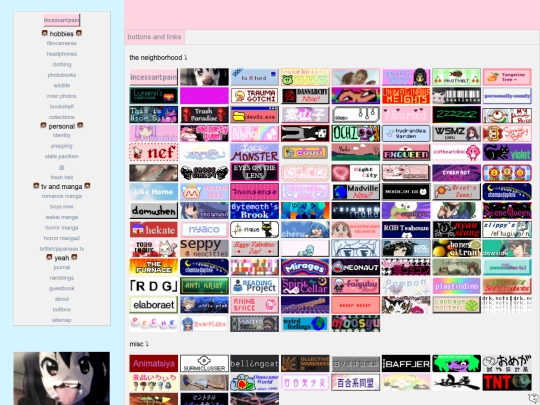Click the honey citron button
The height and width of the screenshot is (405, 540).
coord(457,248)
